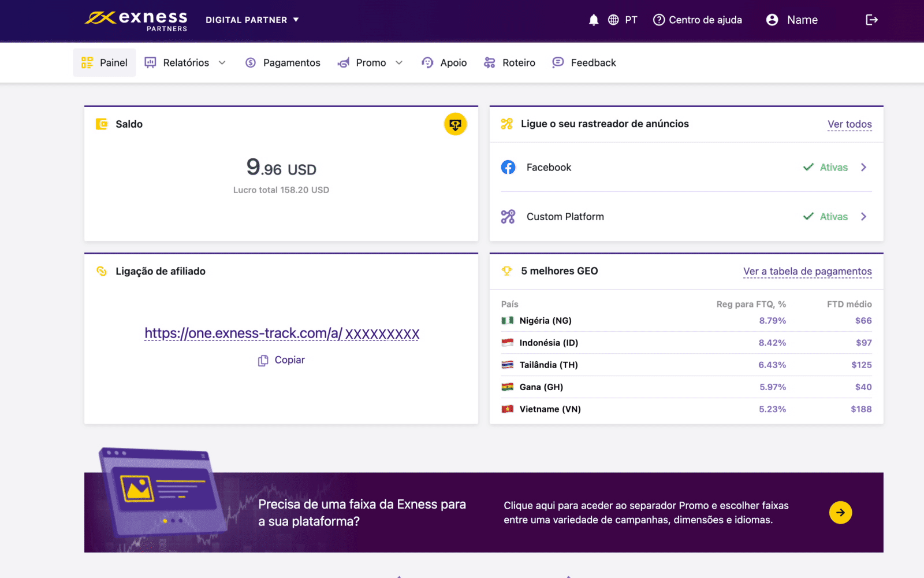Image resolution: width=924 pixels, height=578 pixels.
Task: Open the Digital Partner dropdown
Action: pos(252,20)
